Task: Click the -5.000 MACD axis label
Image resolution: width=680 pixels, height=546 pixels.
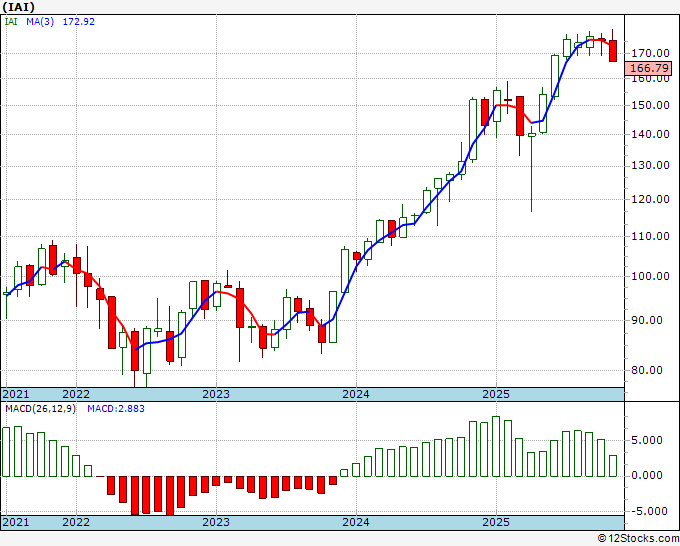Action: coord(651,511)
